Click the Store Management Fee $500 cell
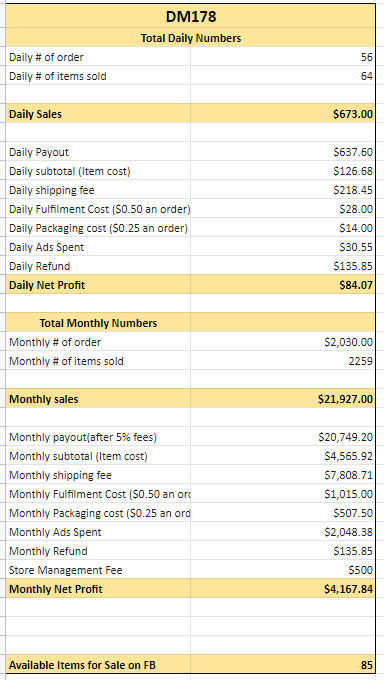384x680 pixels. click(x=283, y=570)
